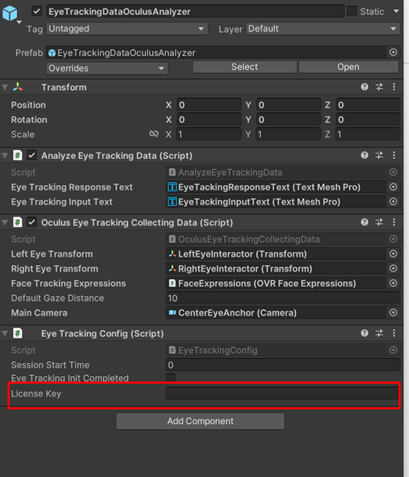
Task: Click the prefab Select button
Action: (x=245, y=67)
